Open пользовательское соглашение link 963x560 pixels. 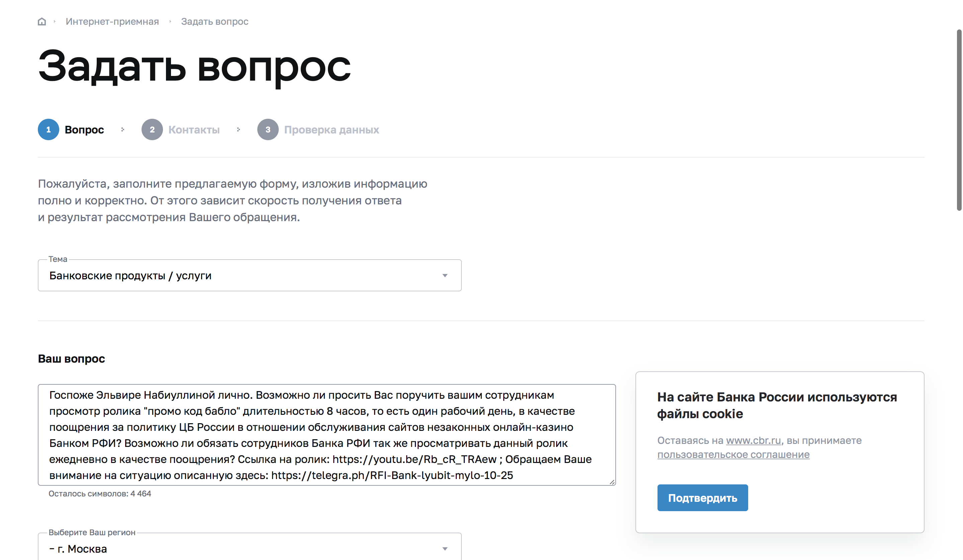pyautogui.click(x=733, y=455)
